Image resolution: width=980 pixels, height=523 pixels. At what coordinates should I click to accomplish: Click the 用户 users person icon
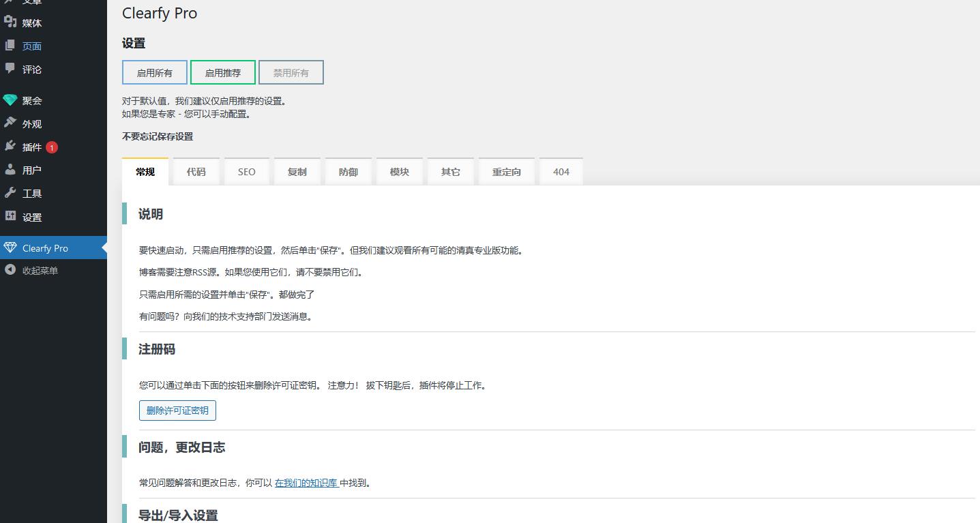[10, 170]
